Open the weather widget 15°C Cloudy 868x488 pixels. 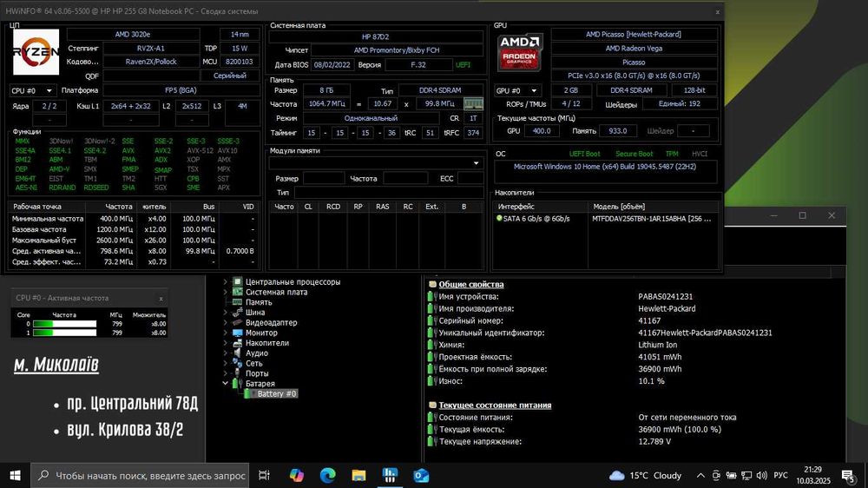pos(645,475)
